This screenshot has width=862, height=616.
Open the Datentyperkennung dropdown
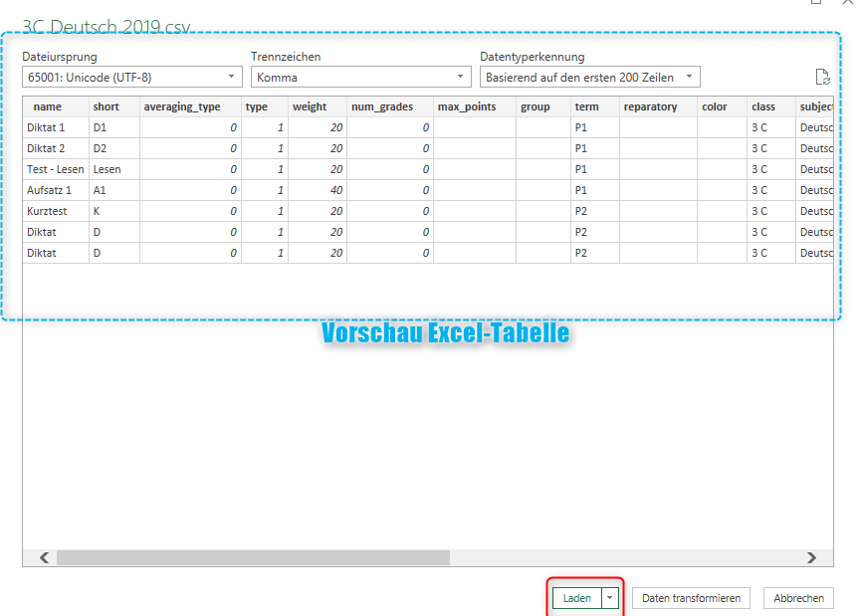point(589,77)
